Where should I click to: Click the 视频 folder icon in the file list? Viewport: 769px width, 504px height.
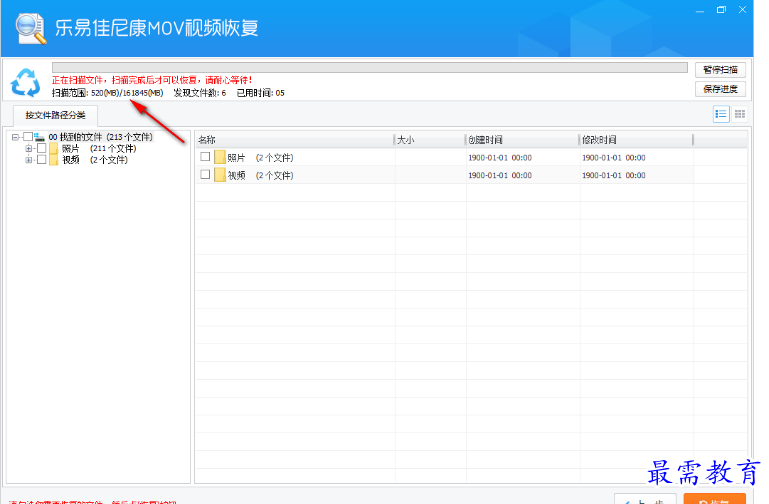pos(219,175)
